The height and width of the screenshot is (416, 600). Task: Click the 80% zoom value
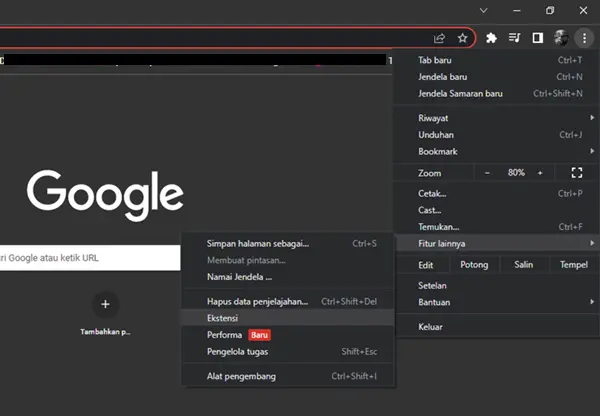(x=516, y=173)
